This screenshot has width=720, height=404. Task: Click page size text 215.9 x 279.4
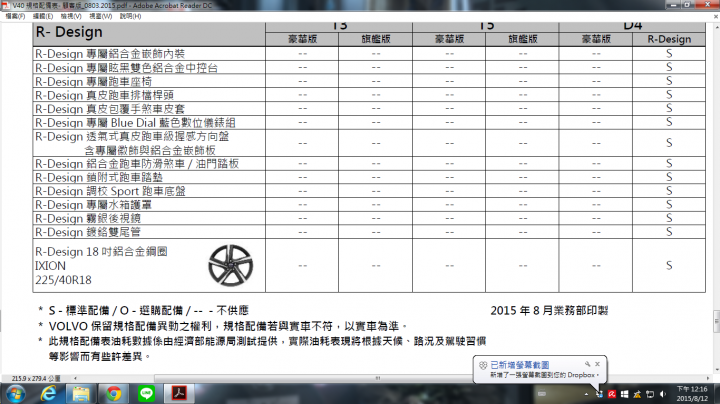pos(36,379)
